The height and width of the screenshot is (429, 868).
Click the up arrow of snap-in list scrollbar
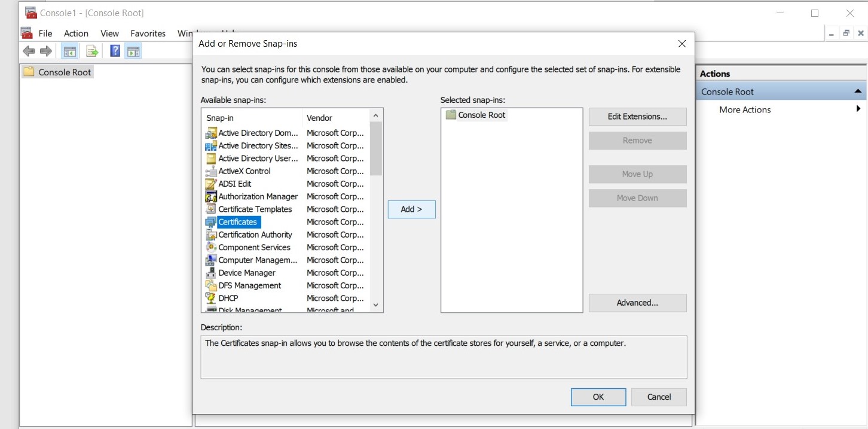pyautogui.click(x=375, y=115)
